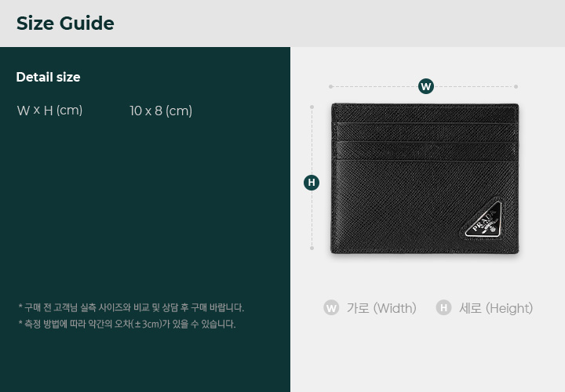Image resolution: width=565 pixels, height=392 pixels.
Task: Click the ±3cm measurement error note
Action: [x=127, y=324]
